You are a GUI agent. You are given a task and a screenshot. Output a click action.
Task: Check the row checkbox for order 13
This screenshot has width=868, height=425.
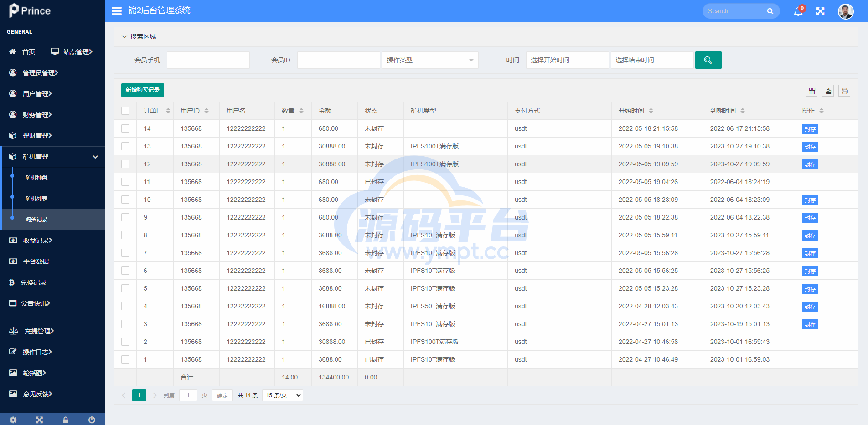[x=125, y=146]
